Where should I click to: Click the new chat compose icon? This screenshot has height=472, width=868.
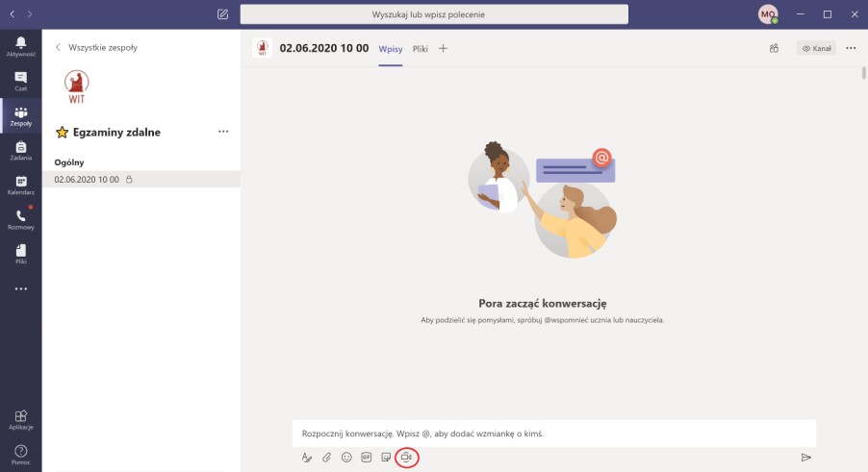click(x=222, y=14)
